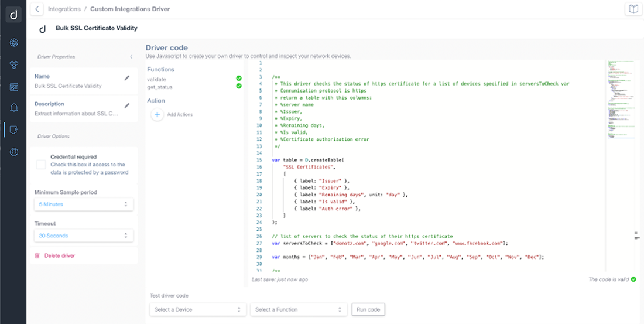Click code line 26 comment about servers

(362, 237)
